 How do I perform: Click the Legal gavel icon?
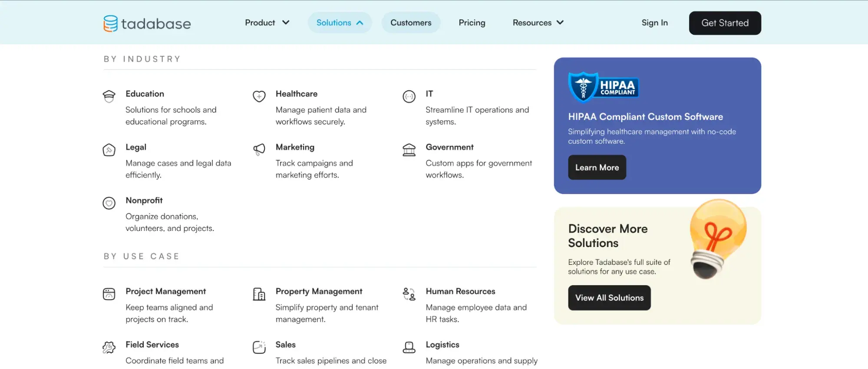[109, 150]
